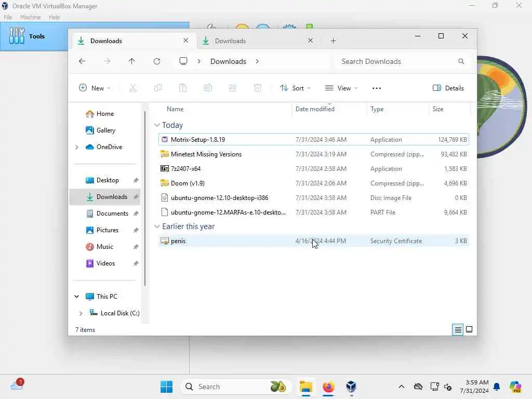Click the Rename icon in toolbar

(208, 88)
